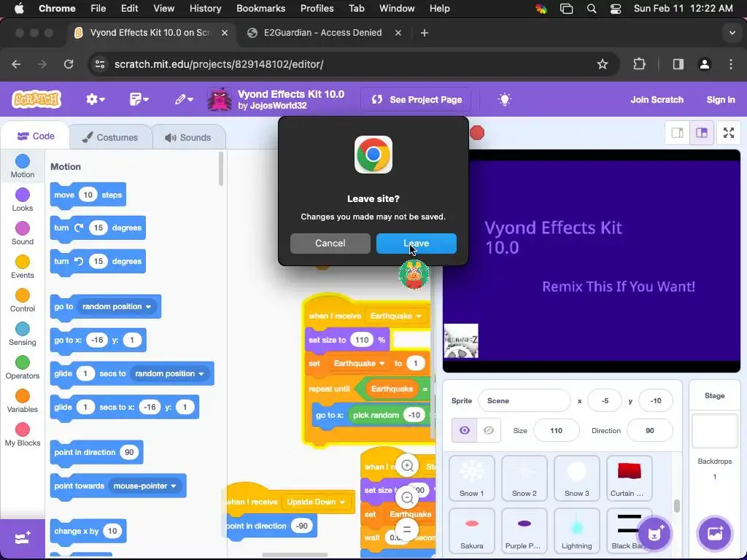Image resolution: width=747 pixels, height=560 pixels.
Task: Click the Sprite name field Scene
Action: coord(524,401)
